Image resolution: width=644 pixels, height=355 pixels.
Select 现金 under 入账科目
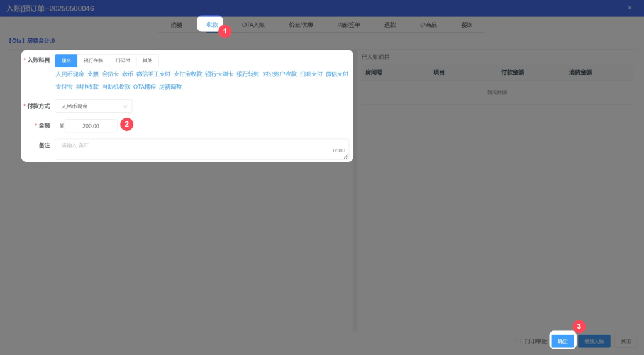tap(66, 60)
